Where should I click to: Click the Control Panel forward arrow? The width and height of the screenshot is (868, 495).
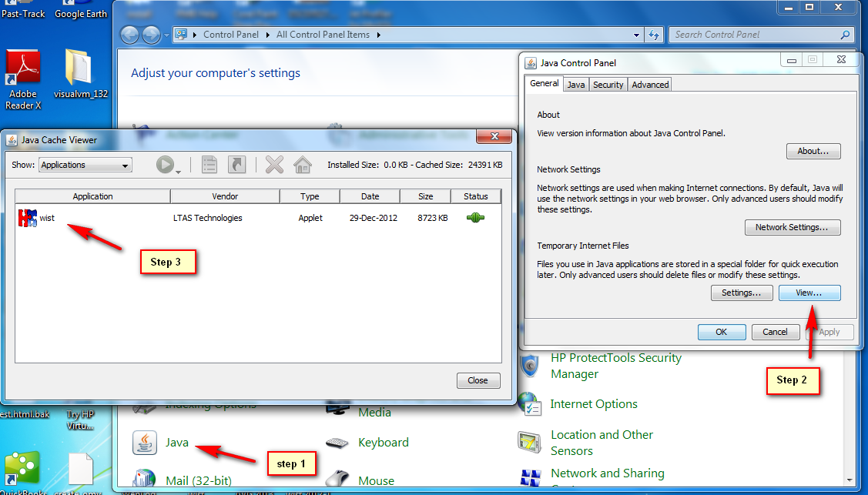point(151,35)
